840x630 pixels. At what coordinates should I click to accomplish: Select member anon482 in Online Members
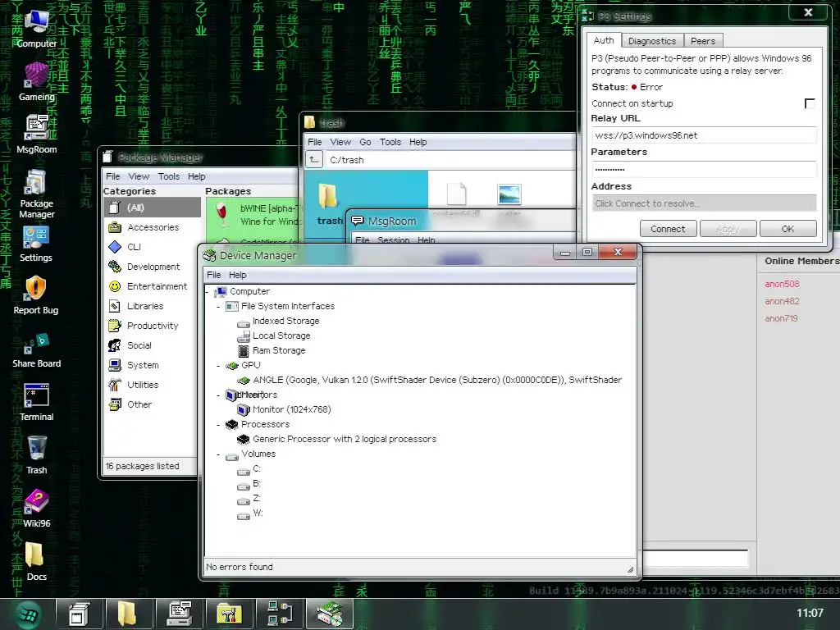click(782, 301)
